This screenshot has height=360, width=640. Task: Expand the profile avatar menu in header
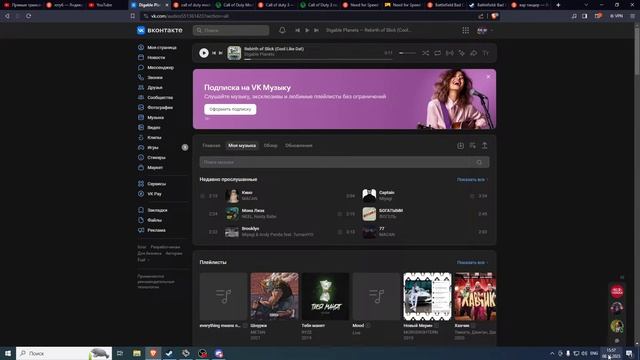click(x=485, y=30)
